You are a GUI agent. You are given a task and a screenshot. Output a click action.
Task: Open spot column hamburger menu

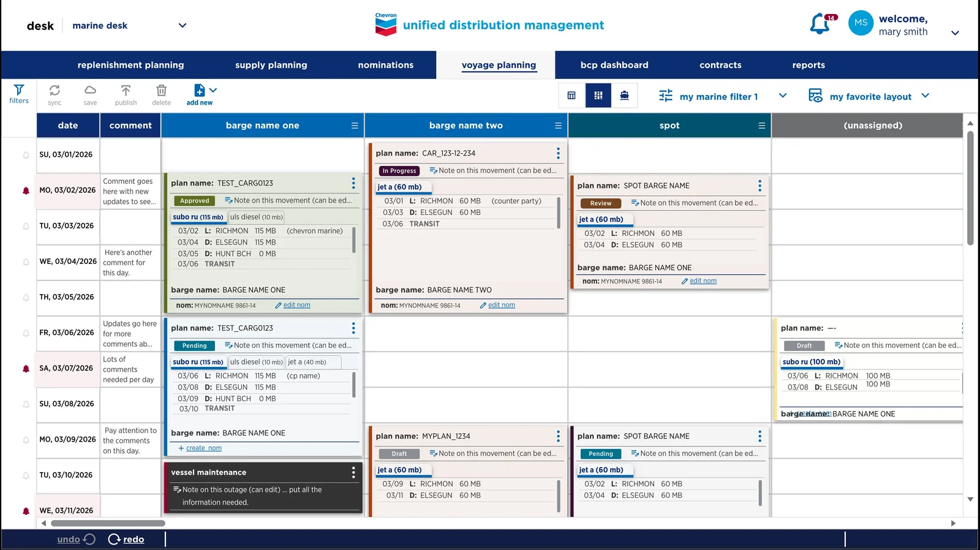(761, 126)
